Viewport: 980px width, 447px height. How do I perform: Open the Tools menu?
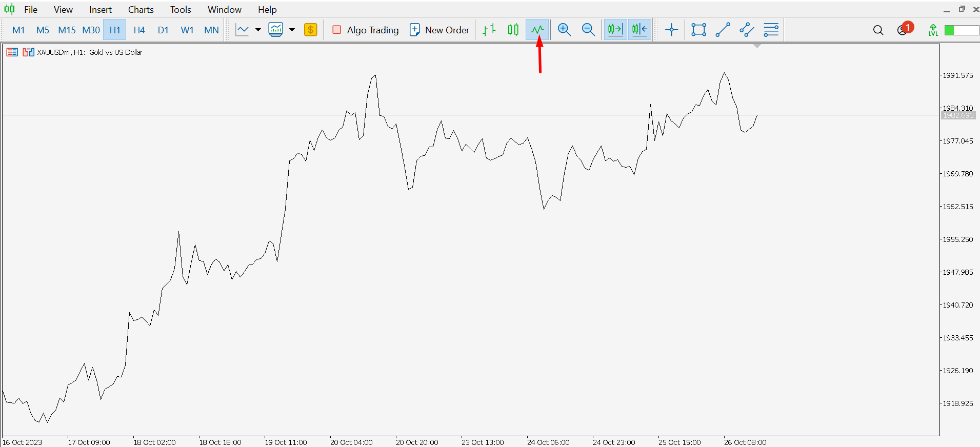[181, 9]
